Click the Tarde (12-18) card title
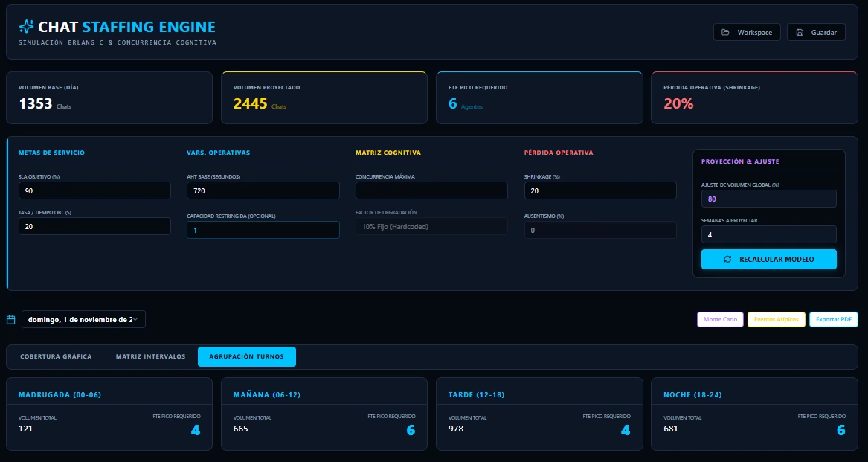 click(477, 395)
